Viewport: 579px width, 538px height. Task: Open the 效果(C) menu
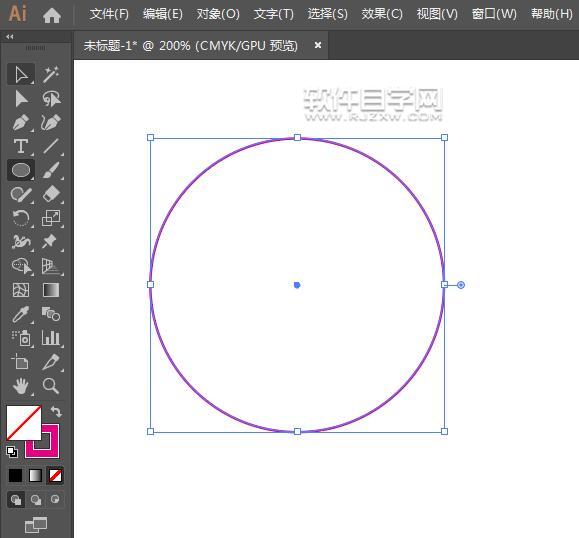382,14
